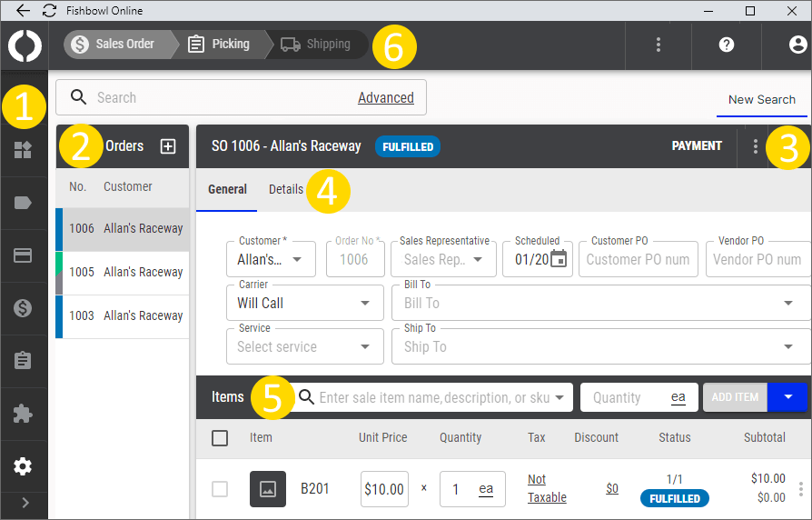
Task: Open the credit card sidebar icon
Action: [x=24, y=255]
